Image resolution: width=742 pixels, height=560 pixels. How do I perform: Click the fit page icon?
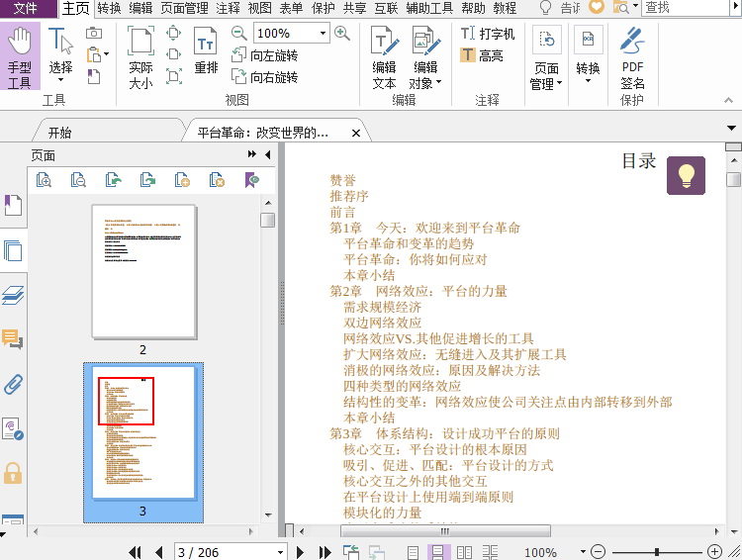174,33
